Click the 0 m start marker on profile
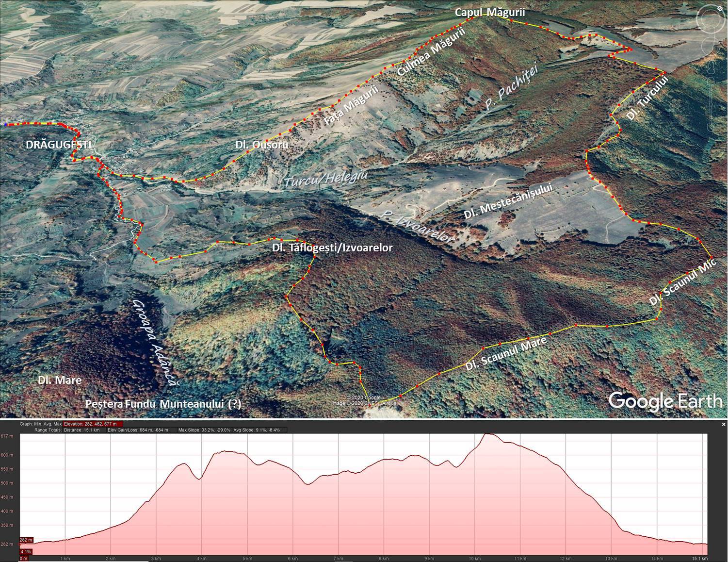The image size is (728, 562). pyautogui.click(x=23, y=559)
